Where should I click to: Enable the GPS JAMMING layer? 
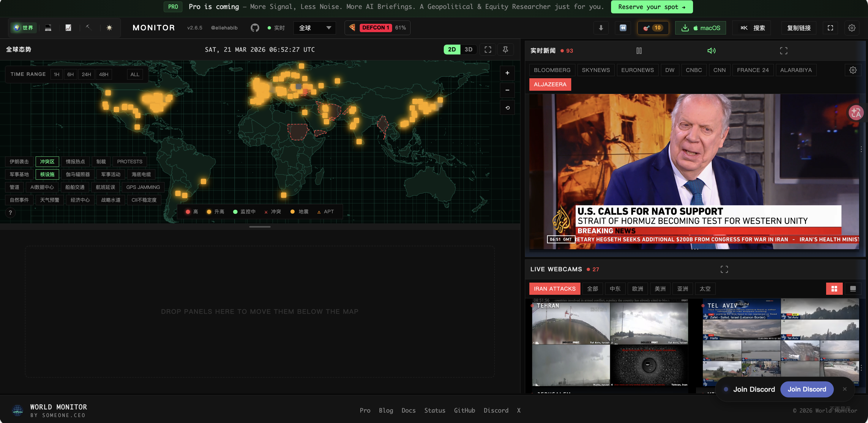pos(143,187)
